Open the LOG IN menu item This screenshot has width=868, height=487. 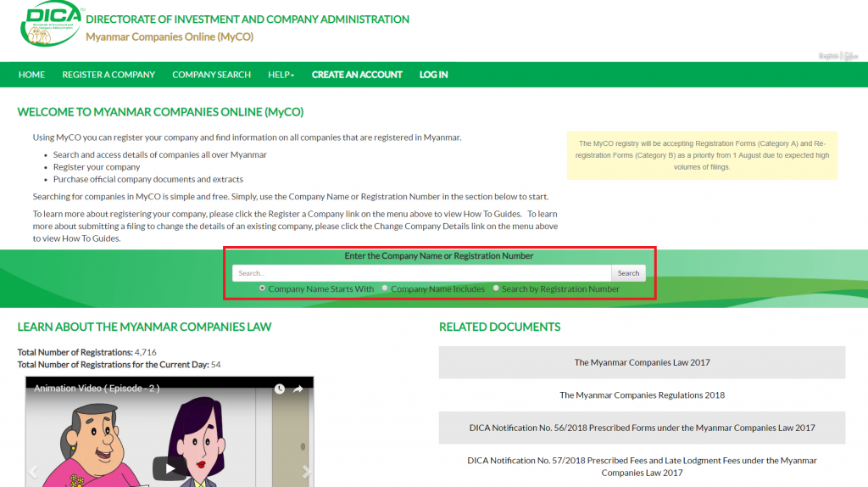[433, 75]
